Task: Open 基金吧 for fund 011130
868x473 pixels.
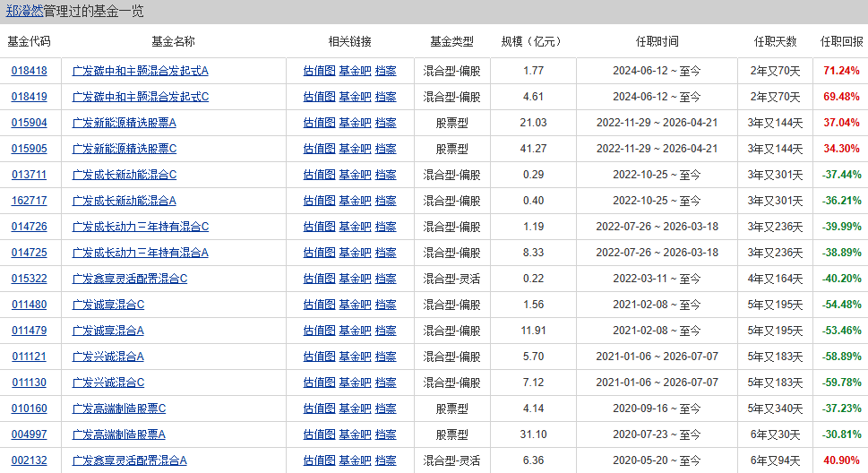Action: (355, 383)
